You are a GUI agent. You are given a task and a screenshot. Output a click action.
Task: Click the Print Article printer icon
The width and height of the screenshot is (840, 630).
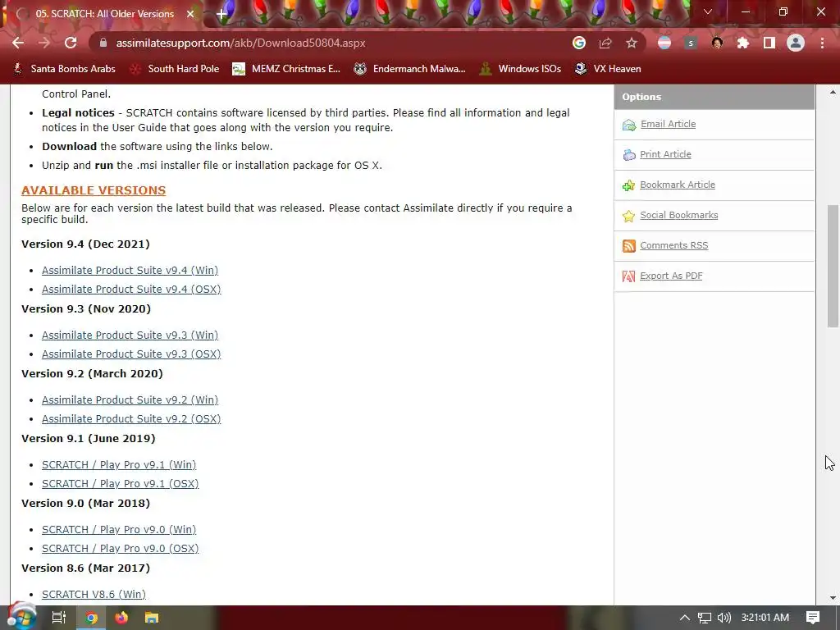click(629, 155)
